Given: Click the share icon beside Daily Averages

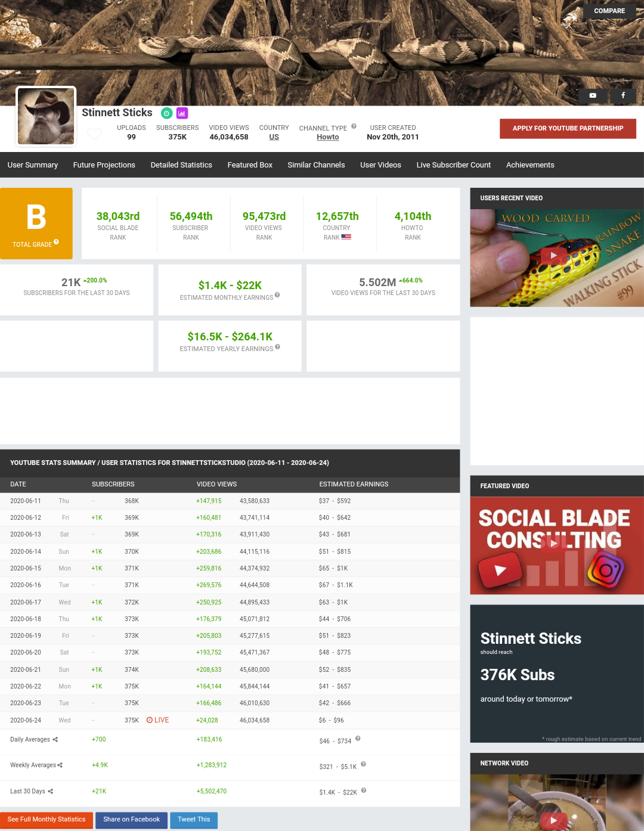Looking at the screenshot, I should point(55,740).
